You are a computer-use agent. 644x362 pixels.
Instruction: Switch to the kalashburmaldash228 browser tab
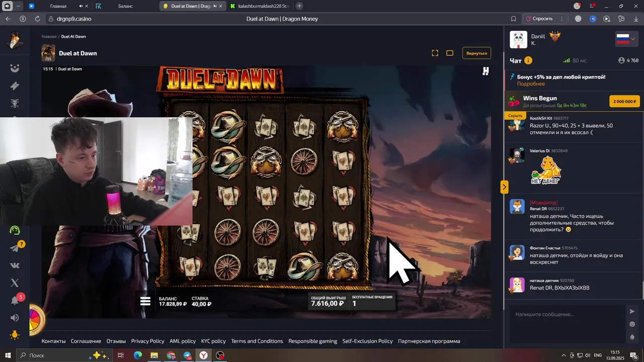pyautogui.click(x=259, y=6)
